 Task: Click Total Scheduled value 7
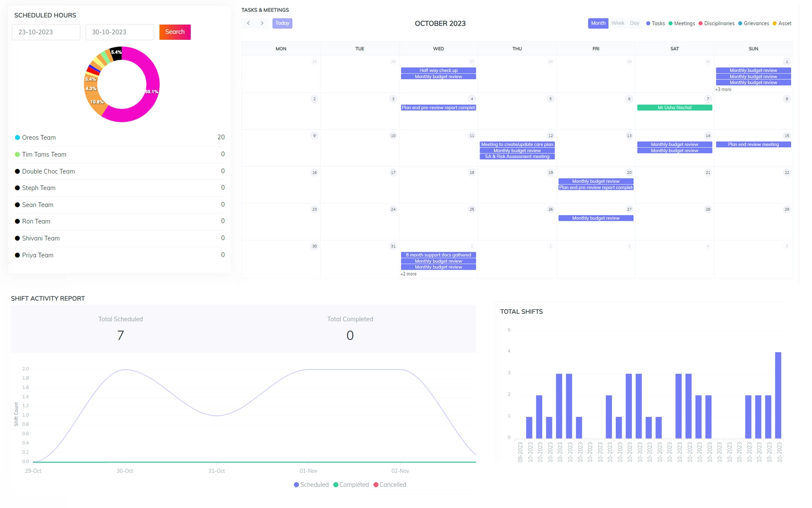click(121, 336)
